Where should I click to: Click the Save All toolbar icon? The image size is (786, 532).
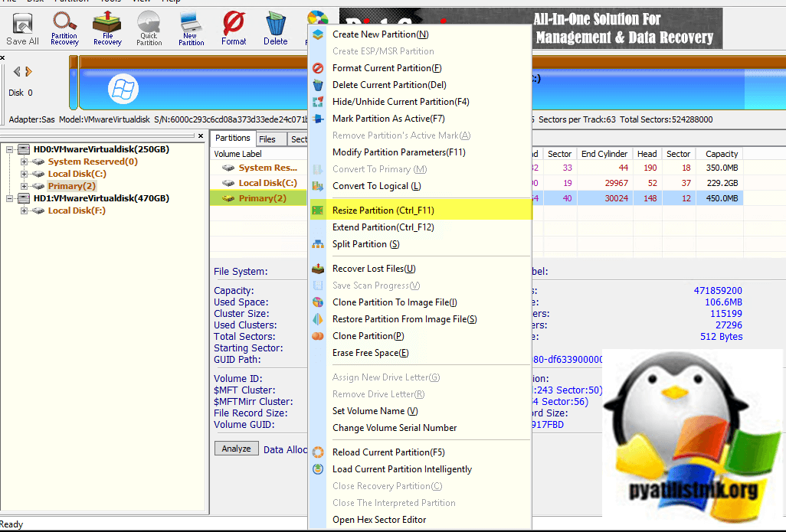tap(22, 29)
